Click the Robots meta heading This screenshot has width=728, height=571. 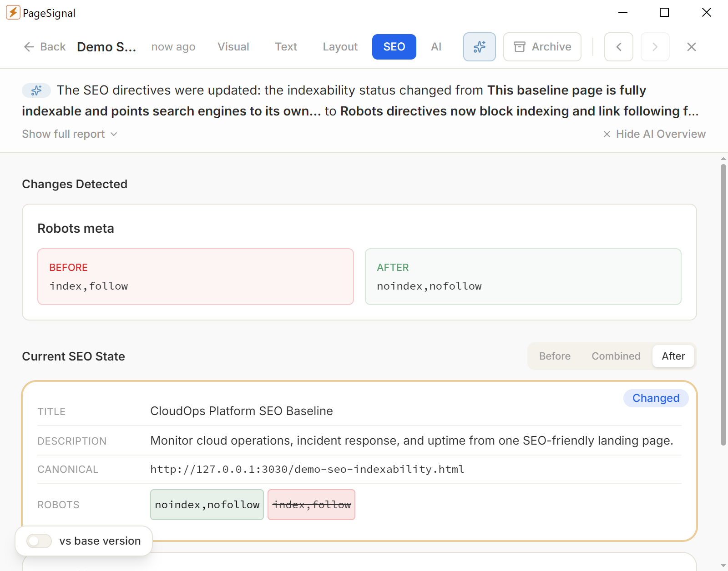click(x=76, y=228)
